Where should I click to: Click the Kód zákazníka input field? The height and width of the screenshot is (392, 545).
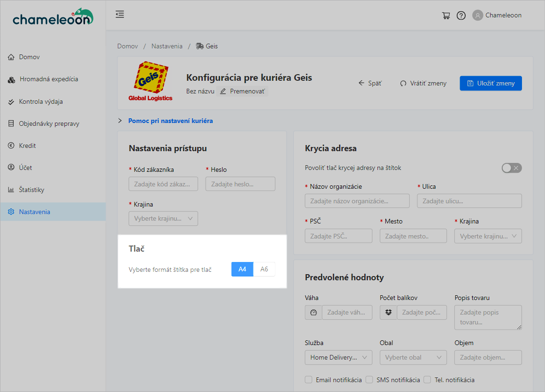pyautogui.click(x=163, y=184)
